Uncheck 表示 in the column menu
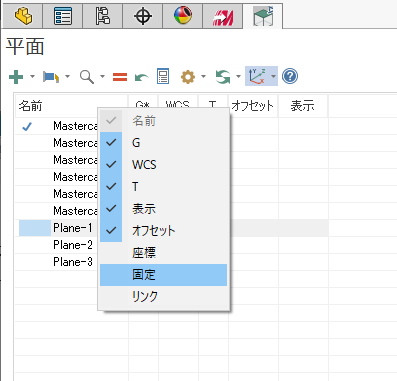397x381 pixels. pos(163,209)
